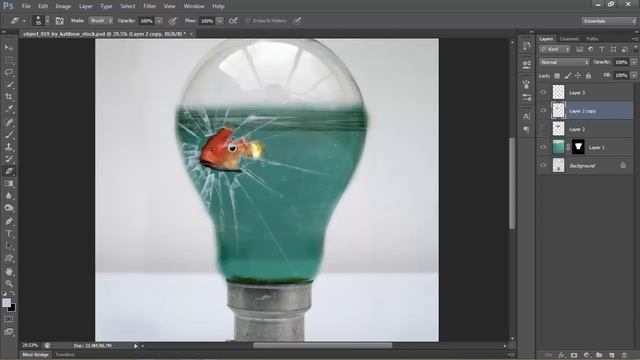Open layer Opacity arrow in Layers panel
Viewport: 640px width, 360px height.
634,62
